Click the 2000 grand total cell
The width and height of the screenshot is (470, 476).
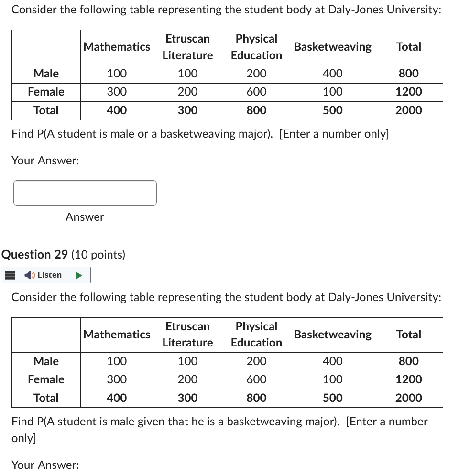pos(408,110)
